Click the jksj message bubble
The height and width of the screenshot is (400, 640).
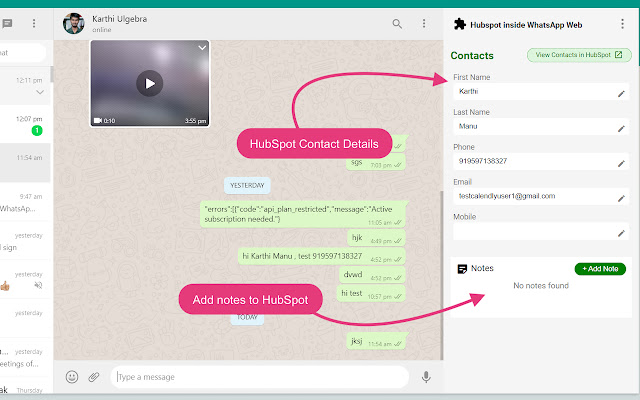point(376,341)
